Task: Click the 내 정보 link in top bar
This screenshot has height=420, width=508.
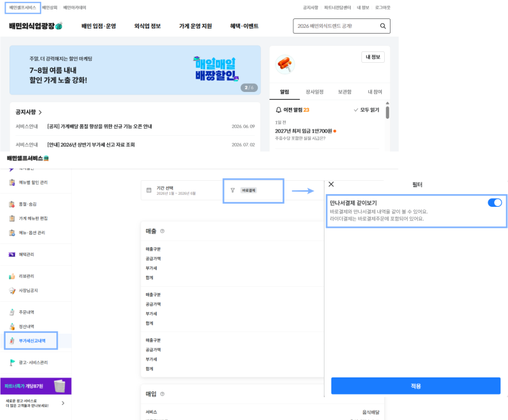Action: pos(363,8)
